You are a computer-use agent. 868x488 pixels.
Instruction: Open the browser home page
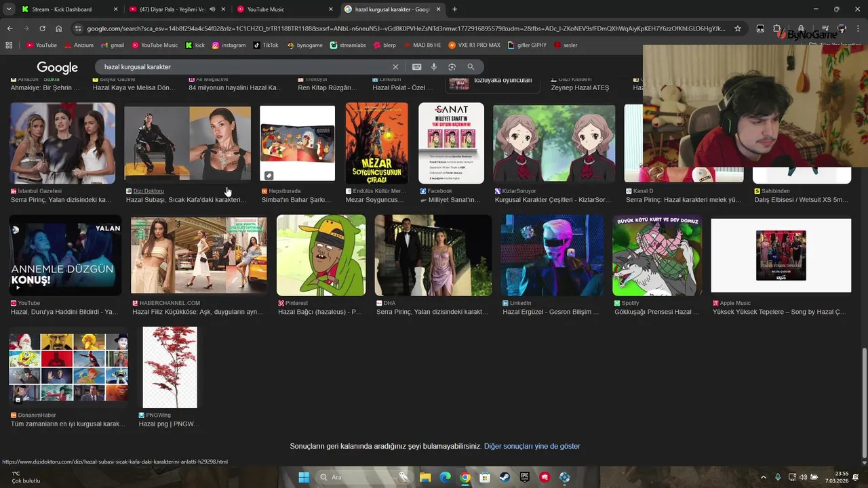point(59,28)
